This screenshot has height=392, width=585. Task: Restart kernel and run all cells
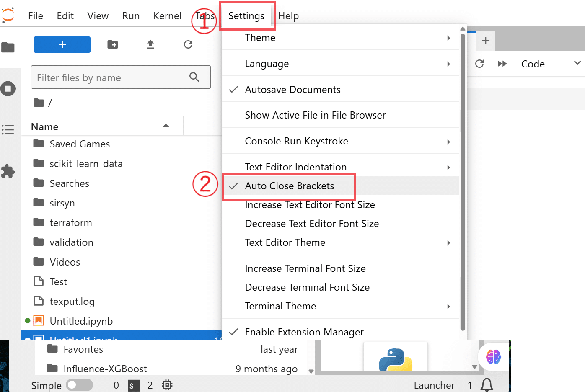502,64
